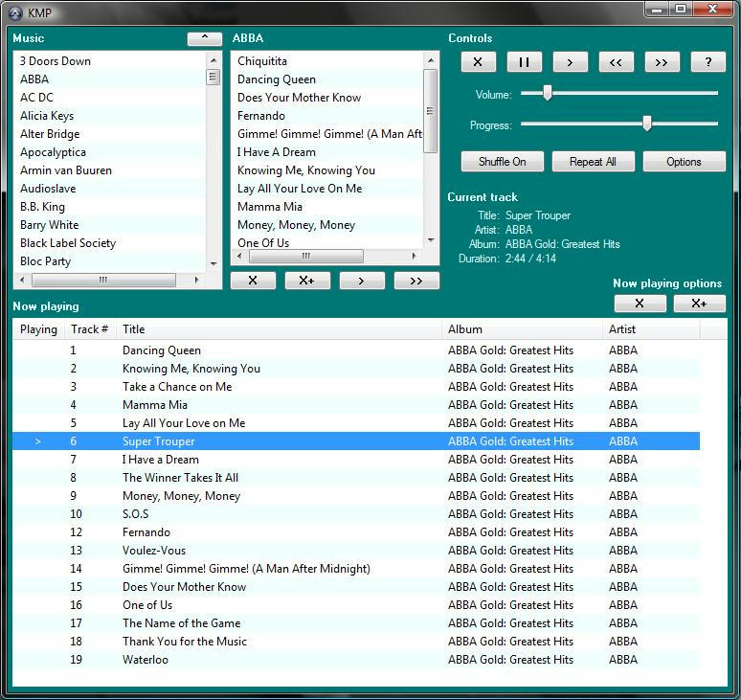This screenshot has width=741, height=700.
Task: Select Chiquitita in the ABBA song list
Action: tap(327, 61)
